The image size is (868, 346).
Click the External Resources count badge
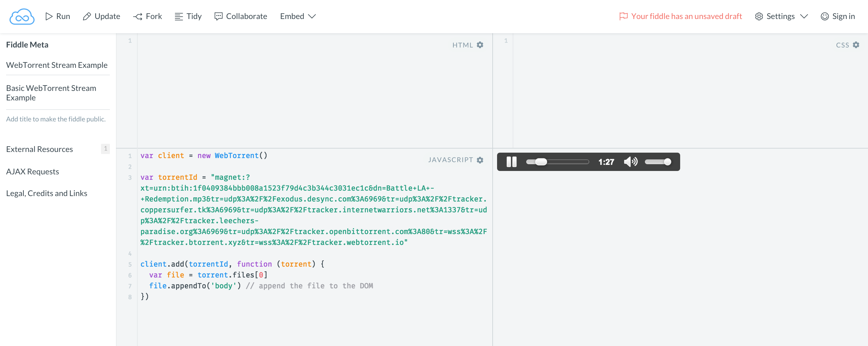click(x=105, y=149)
